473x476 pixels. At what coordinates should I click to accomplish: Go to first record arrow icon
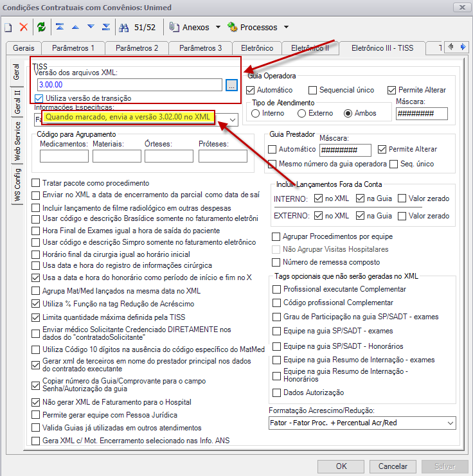60,27
